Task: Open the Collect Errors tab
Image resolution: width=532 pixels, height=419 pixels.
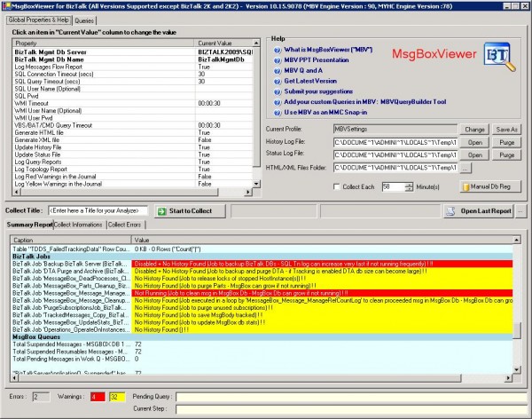Action: pos(124,225)
